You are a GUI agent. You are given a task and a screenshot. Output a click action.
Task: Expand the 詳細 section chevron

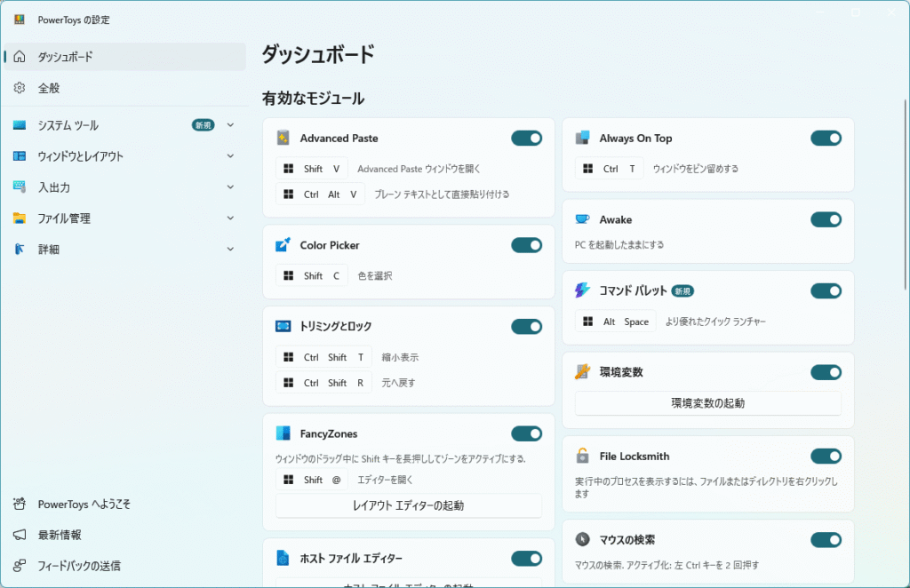(x=230, y=249)
